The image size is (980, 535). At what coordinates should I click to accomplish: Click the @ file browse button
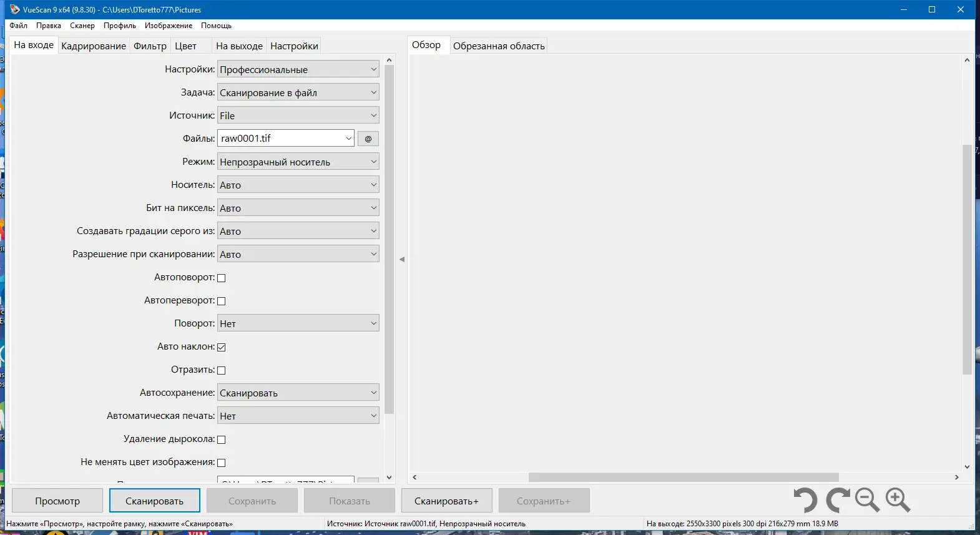coord(368,139)
